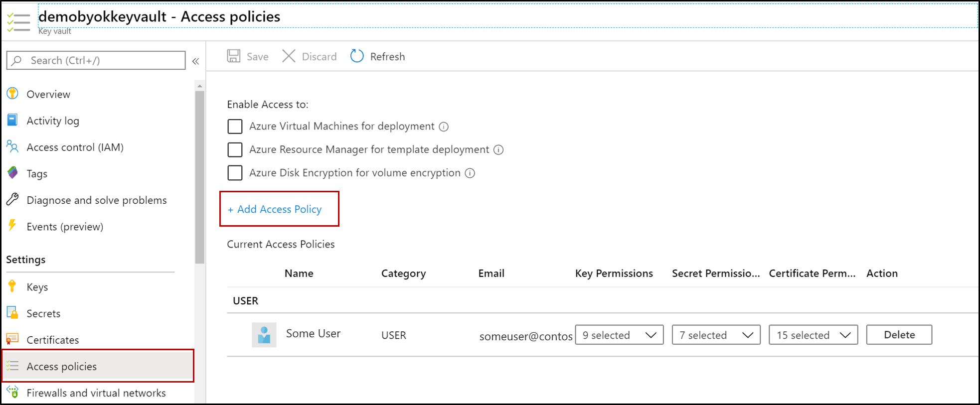
Task: Click the Refresh toolbar label
Action: tap(387, 57)
